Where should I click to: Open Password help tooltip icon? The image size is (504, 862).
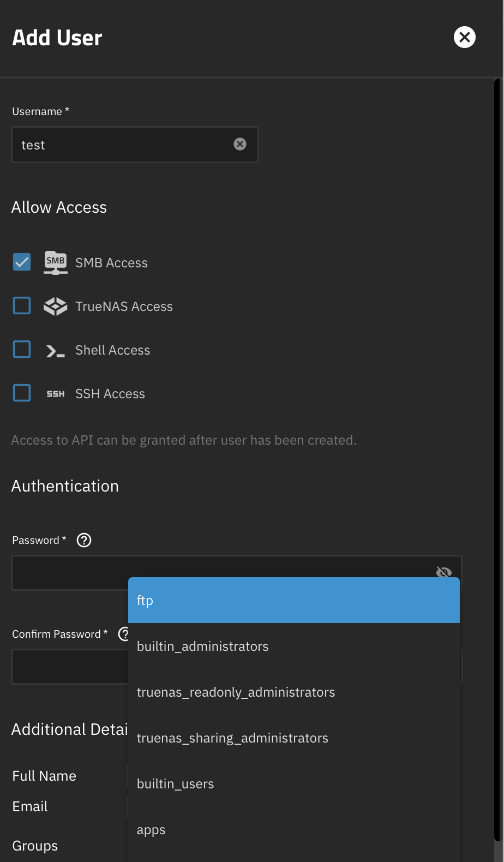[84, 540]
